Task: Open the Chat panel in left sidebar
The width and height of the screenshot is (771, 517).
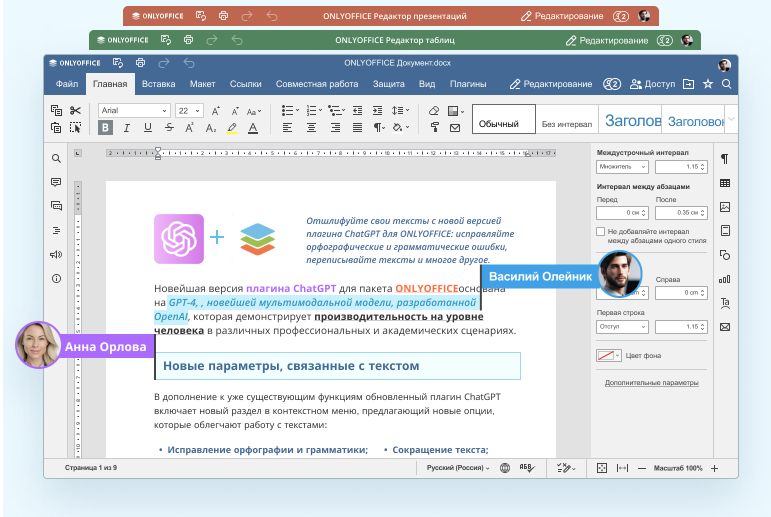Action: (x=56, y=206)
